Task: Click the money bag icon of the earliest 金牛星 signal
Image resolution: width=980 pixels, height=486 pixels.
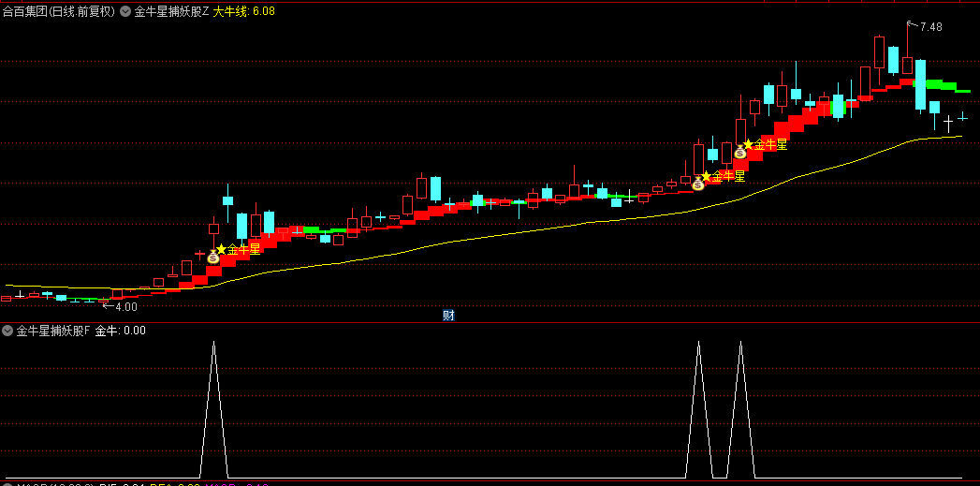Action: tap(213, 257)
